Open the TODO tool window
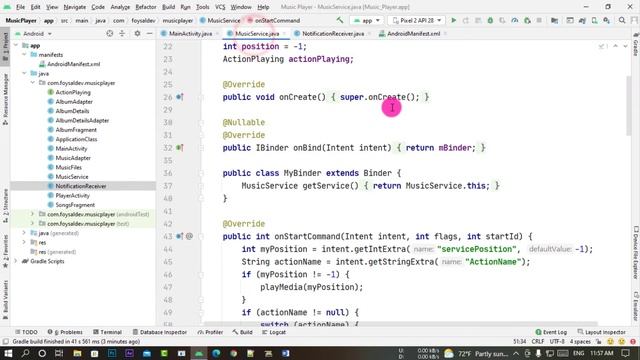Screen dimensions: 640x360 click(x=26, y=332)
